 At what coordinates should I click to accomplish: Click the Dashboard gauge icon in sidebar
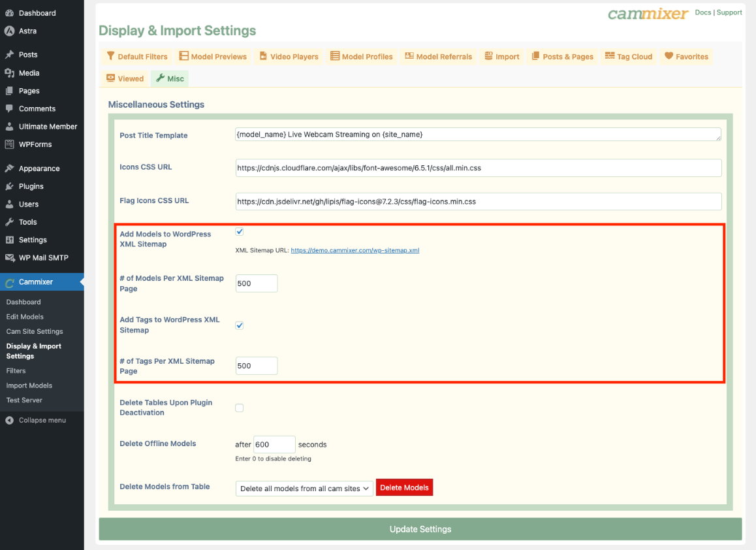(9, 13)
